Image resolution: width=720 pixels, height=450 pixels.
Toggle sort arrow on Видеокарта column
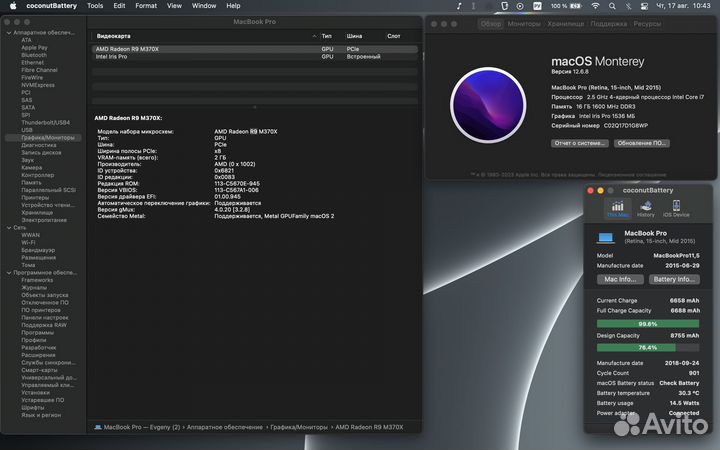314,36
